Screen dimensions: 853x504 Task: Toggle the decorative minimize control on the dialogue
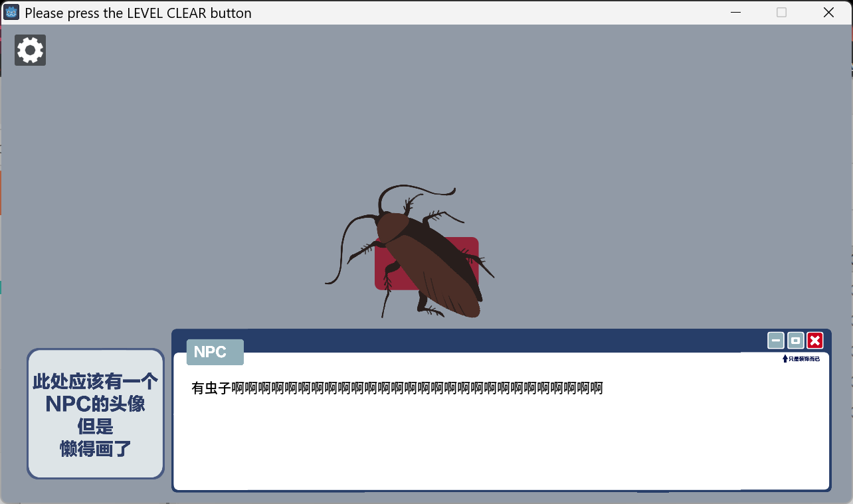[775, 340]
